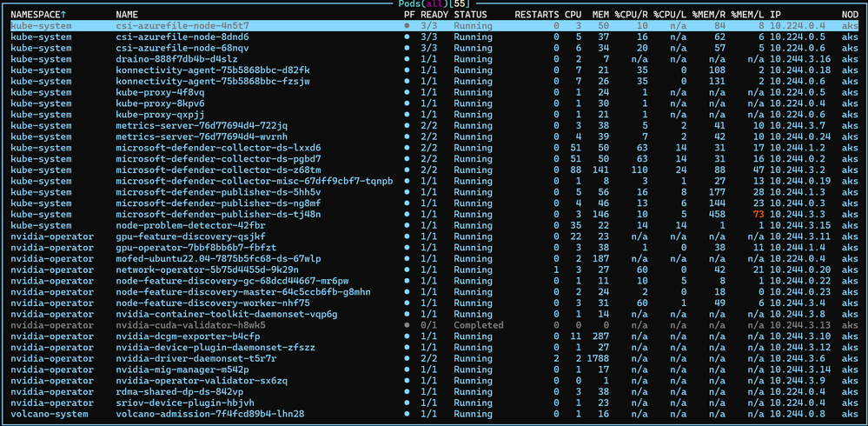The image size is (868, 426).
Task: Select pod draino-888f7db4b-d4slz
Action: tap(434, 59)
